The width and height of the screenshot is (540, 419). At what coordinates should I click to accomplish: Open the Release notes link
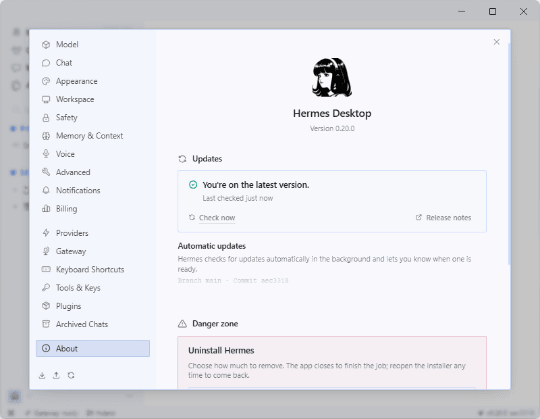coord(444,218)
